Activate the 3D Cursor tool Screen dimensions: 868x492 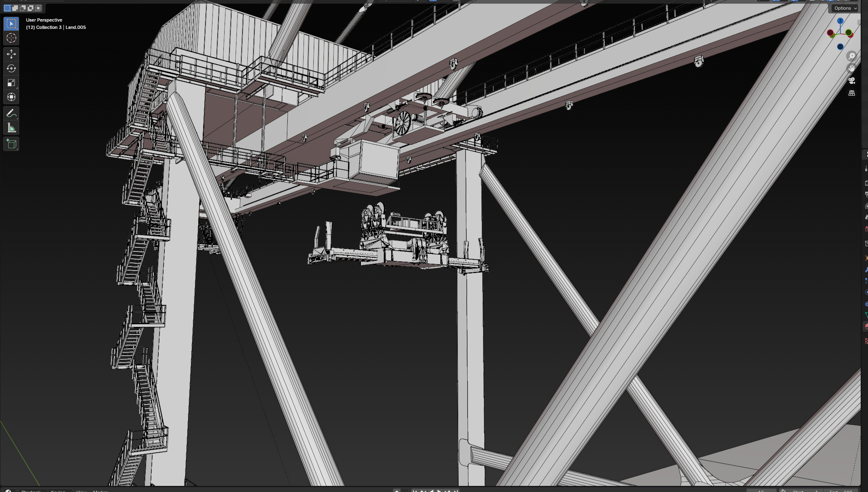11,38
